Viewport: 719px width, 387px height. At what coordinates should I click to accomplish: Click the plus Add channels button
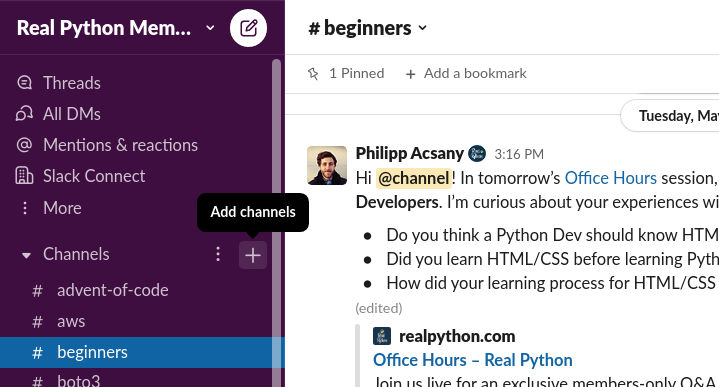tap(253, 255)
